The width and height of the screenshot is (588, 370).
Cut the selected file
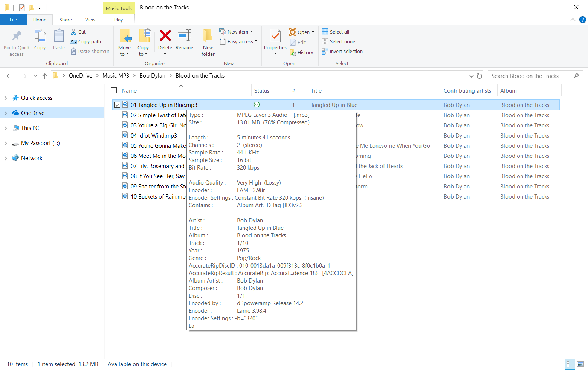point(78,32)
